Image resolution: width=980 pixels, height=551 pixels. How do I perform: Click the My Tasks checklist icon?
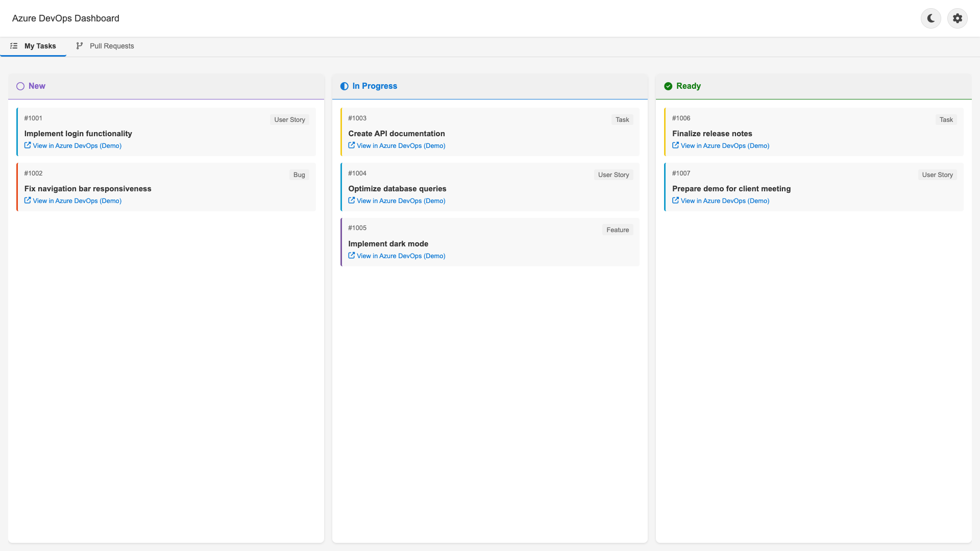(14, 46)
